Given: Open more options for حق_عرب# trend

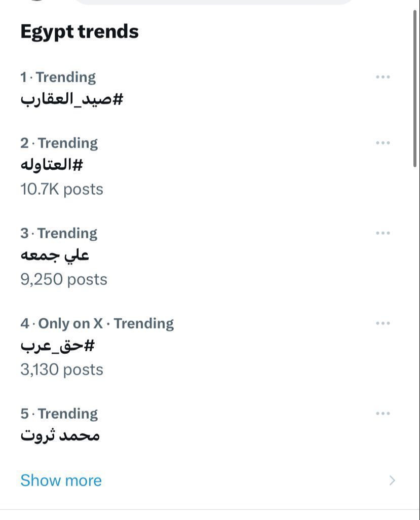Looking at the screenshot, I should click(383, 323).
